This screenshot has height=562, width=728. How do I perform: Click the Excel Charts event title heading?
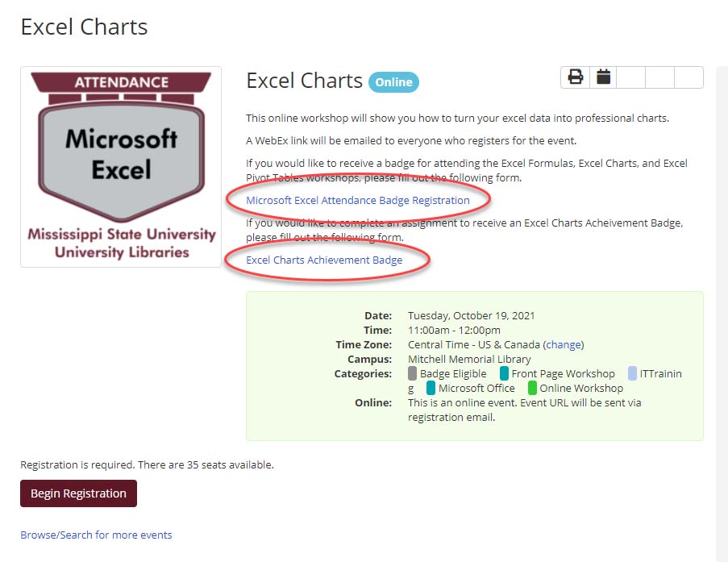[304, 81]
